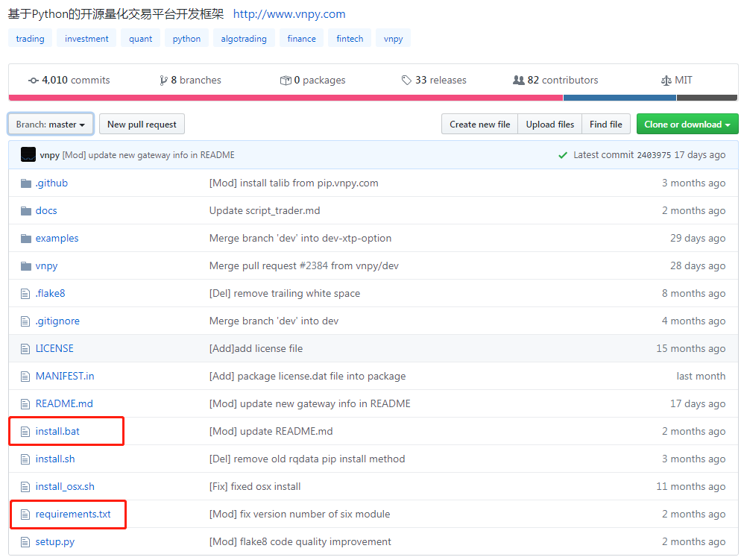Select the finance topic tag
This screenshot has width=744, height=560.
[301, 39]
